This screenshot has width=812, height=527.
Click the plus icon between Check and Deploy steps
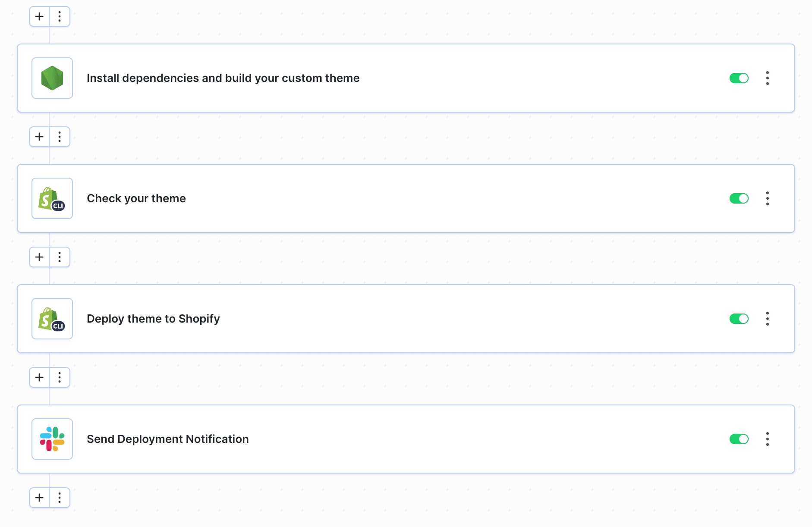(x=39, y=257)
